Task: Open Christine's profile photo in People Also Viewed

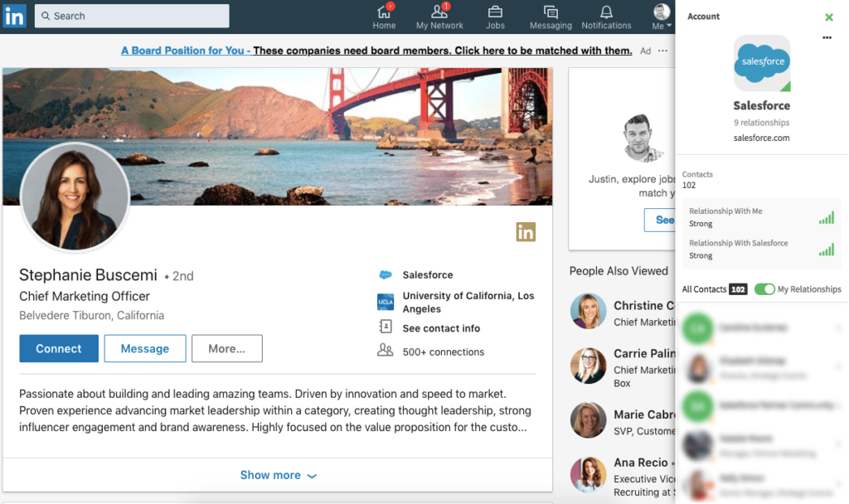Action: [588, 312]
